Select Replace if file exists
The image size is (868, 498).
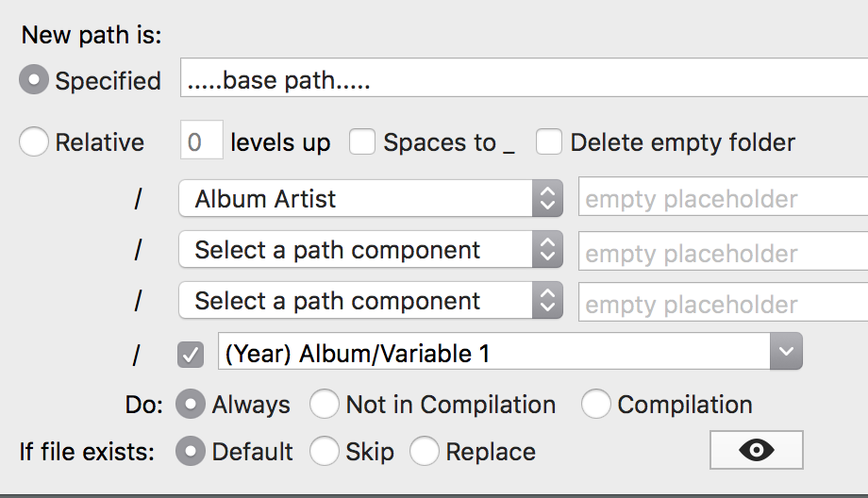coord(425,452)
